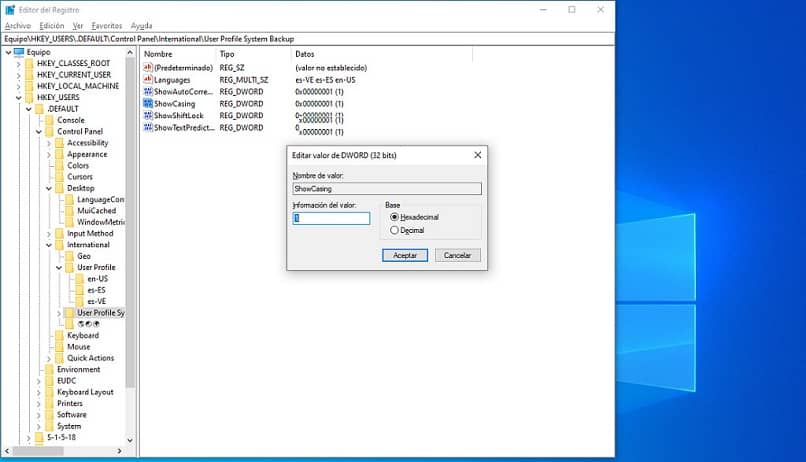Viewport: 806px width, 462px height.
Task: Click the Software folder icon
Action: tap(49, 414)
